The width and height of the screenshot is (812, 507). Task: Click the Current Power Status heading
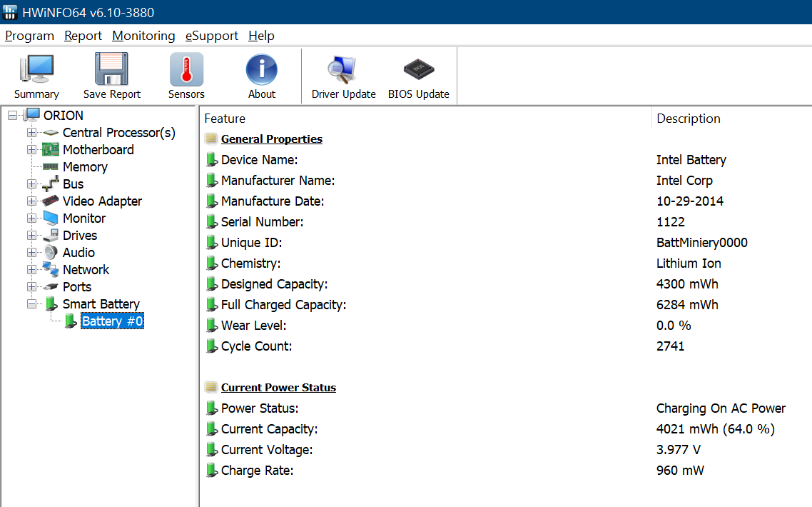pos(278,387)
